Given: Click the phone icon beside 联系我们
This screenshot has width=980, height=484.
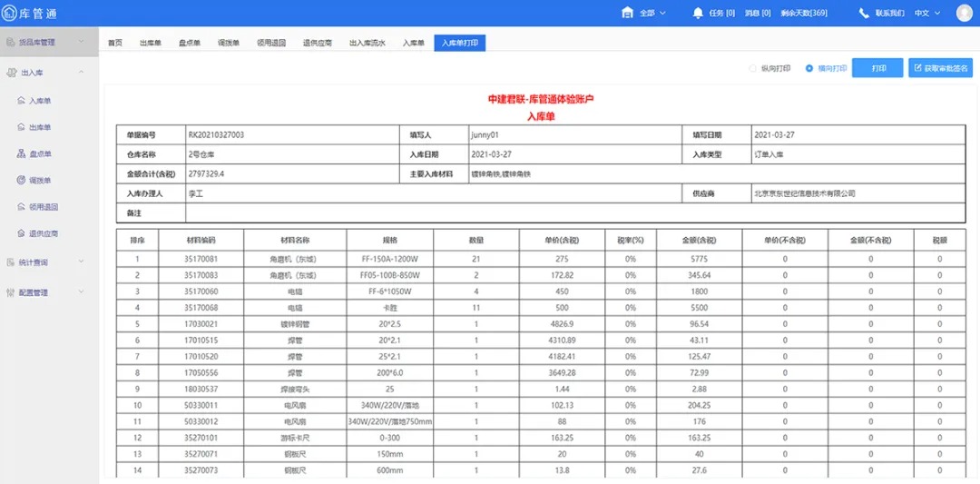Looking at the screenshot, I should point(864,13).
